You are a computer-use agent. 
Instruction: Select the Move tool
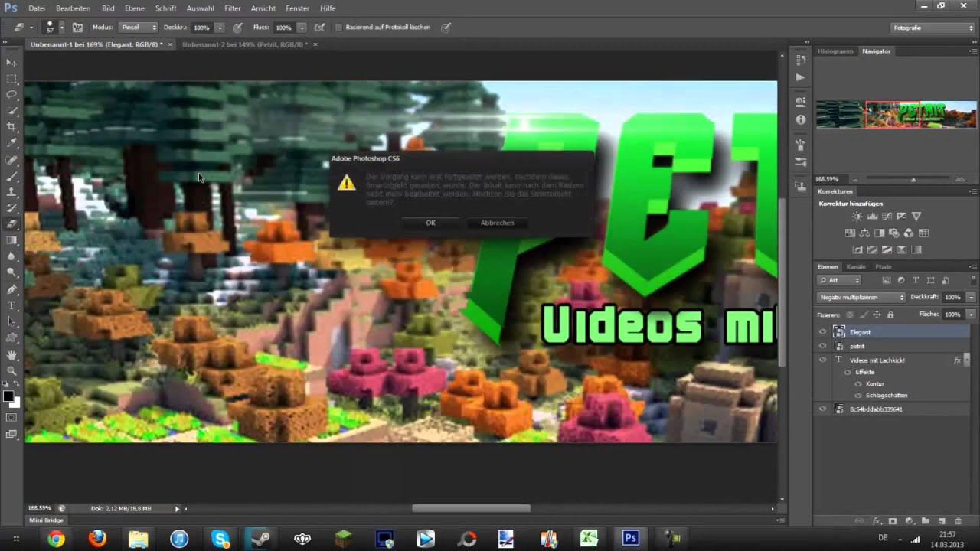[11, 63]
